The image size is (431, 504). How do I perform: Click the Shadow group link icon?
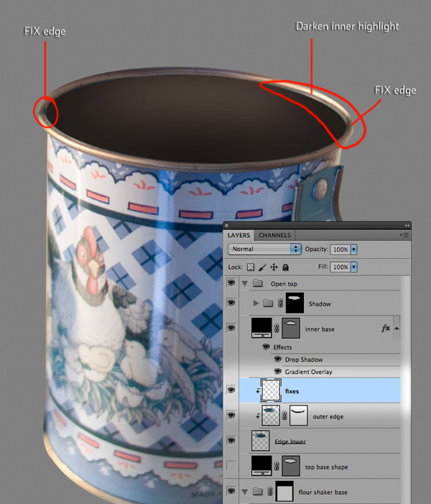280,303
